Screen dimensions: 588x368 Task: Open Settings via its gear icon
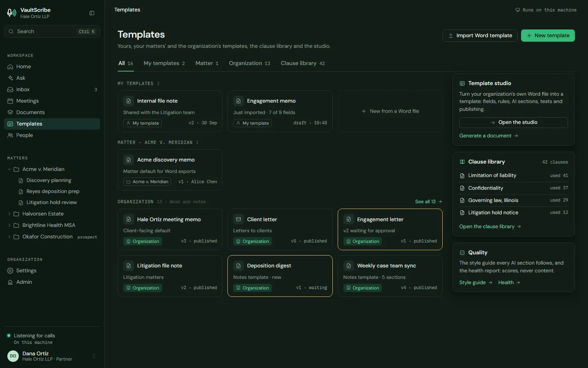pos(10,271)
